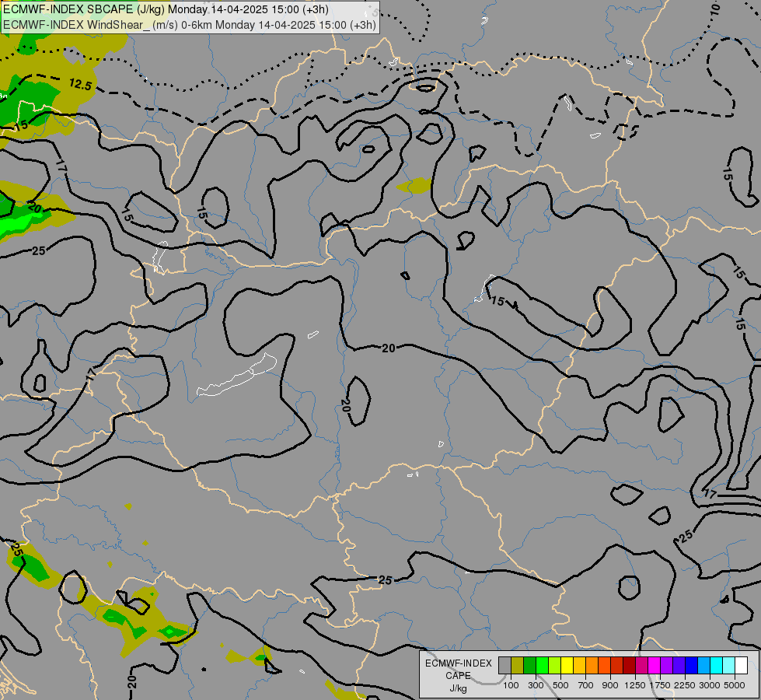This screenshot has height=700, width=761.
Task: Click the SBCAPE title line in the header
Action: click(166, 9)
